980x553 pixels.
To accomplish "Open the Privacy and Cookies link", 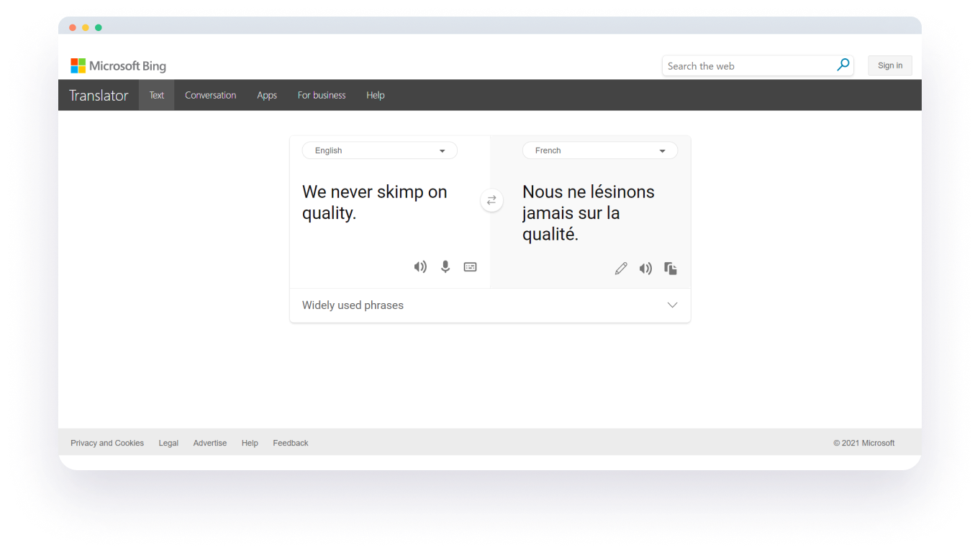I will 106,443.
